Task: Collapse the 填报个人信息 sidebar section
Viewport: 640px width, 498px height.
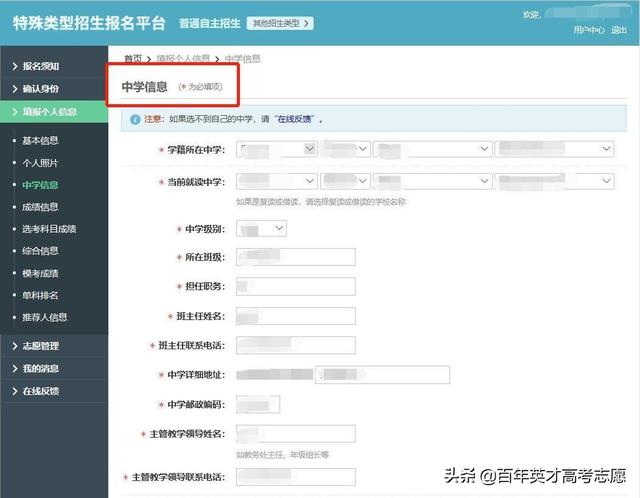Action: click(x=54, y=112)
